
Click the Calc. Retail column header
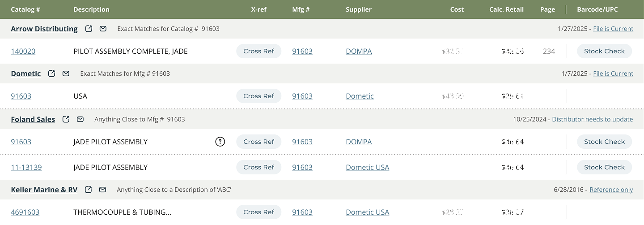coord(506,9)
